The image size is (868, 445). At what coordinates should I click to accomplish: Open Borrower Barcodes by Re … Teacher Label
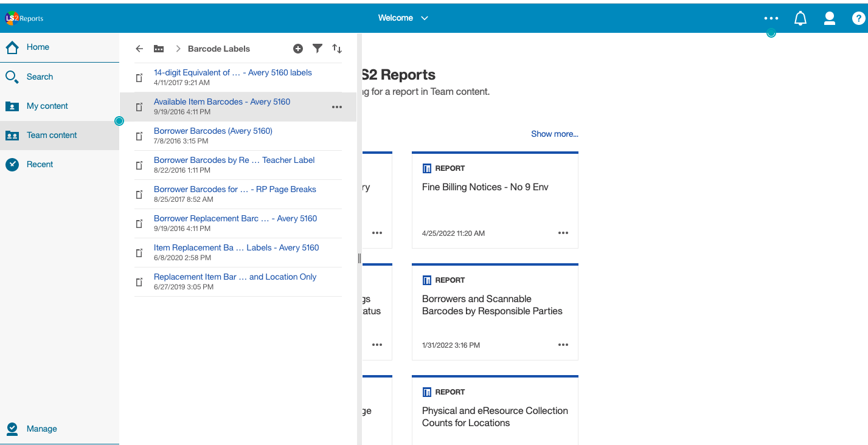click(x=234, y=160)
